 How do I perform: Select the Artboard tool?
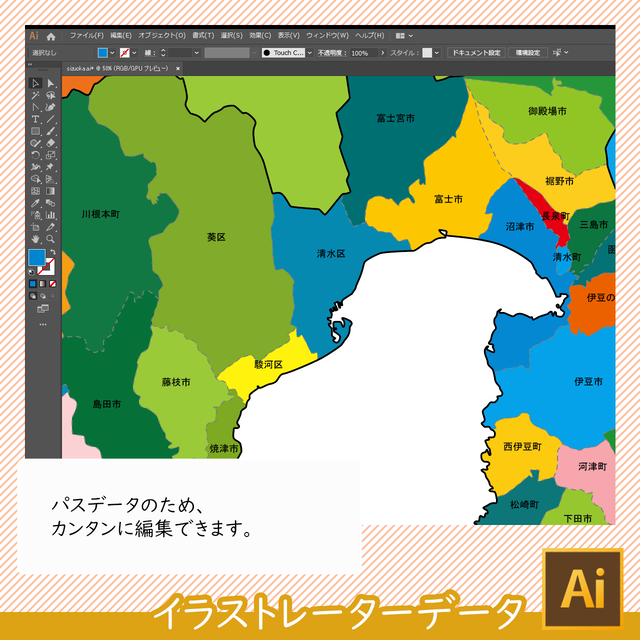tap(36, 227)
